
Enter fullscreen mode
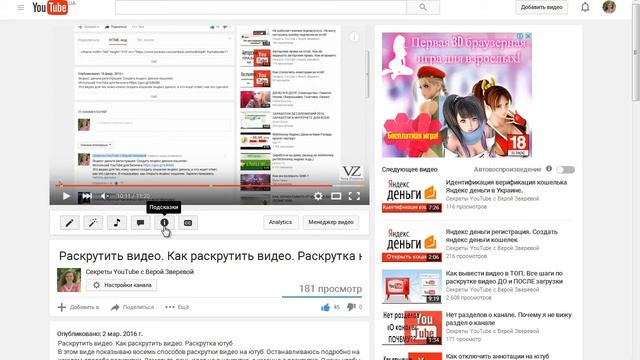click(354, 196)
